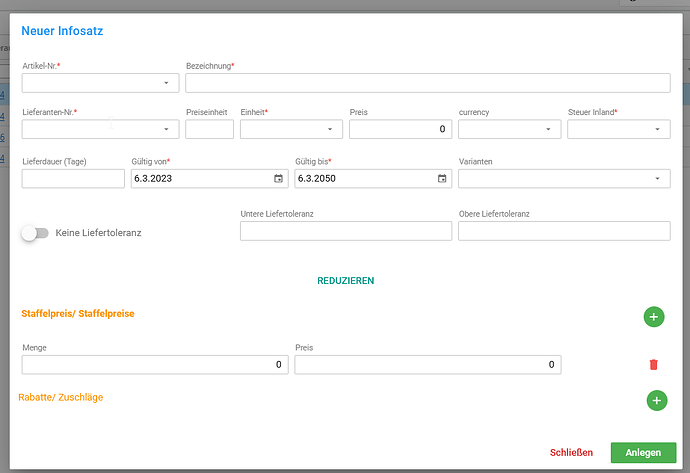
Task: Add a new Staffelpreis row
Action: [x=653, y=317]
